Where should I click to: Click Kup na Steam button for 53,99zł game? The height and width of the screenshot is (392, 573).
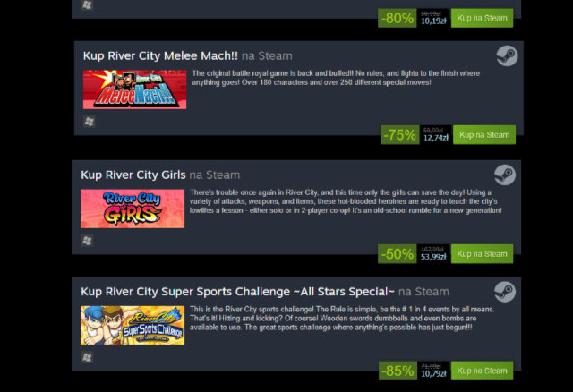pos(482,254)
